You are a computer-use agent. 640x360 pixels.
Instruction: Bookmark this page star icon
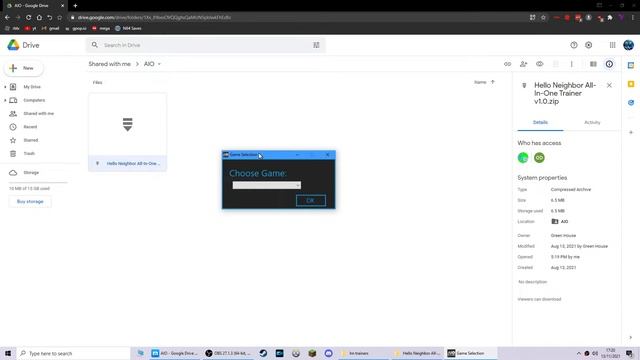(x=543, y=18)
